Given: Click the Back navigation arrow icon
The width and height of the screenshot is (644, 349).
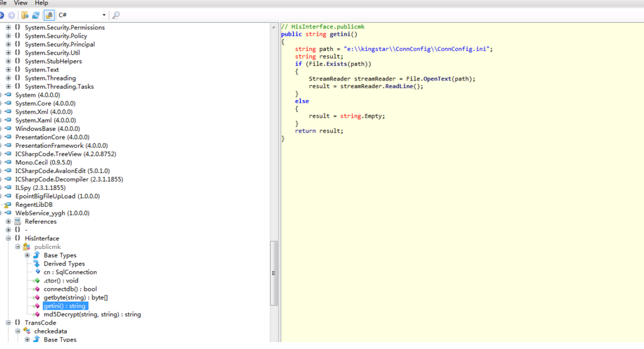Looking at the screenshot, I should coord(2,14).
